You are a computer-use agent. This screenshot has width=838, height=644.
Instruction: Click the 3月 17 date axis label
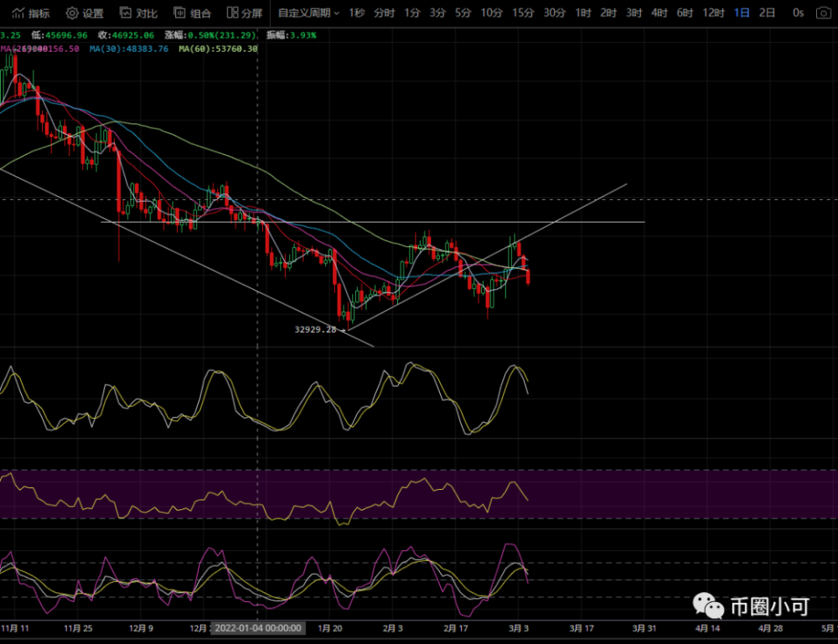(582, 629)
